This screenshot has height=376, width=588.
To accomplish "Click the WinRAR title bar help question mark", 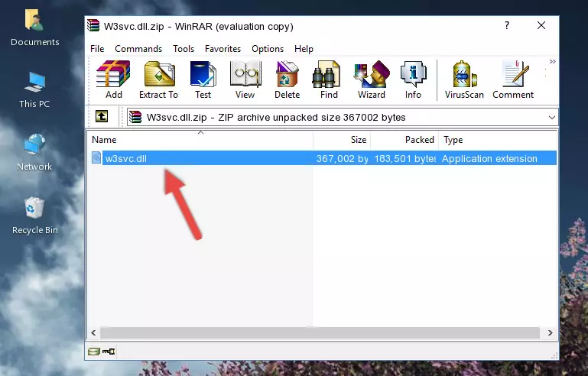I will pos(507,25).
